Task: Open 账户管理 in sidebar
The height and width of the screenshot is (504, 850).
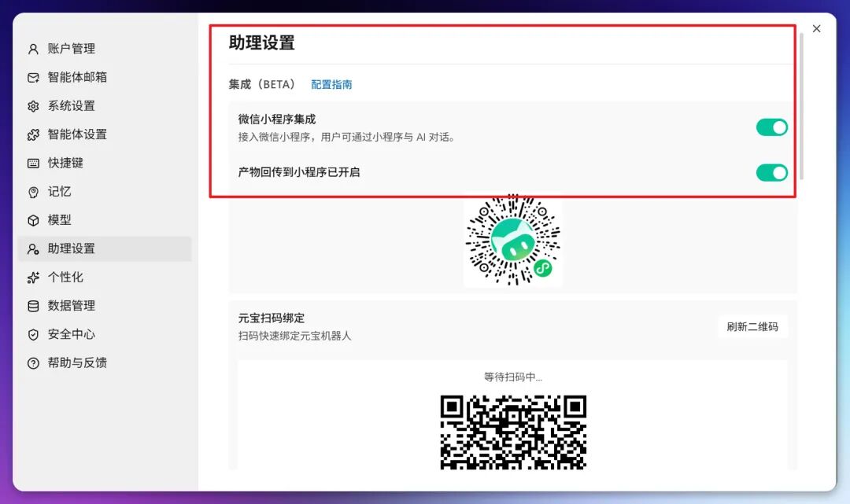Action: 105,49
